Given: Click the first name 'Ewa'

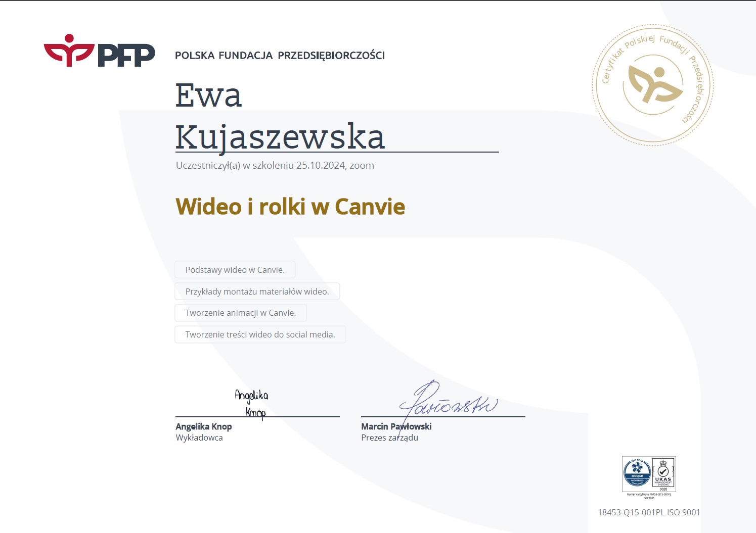Looking at the screenshot, I should [x=208, y=95].
